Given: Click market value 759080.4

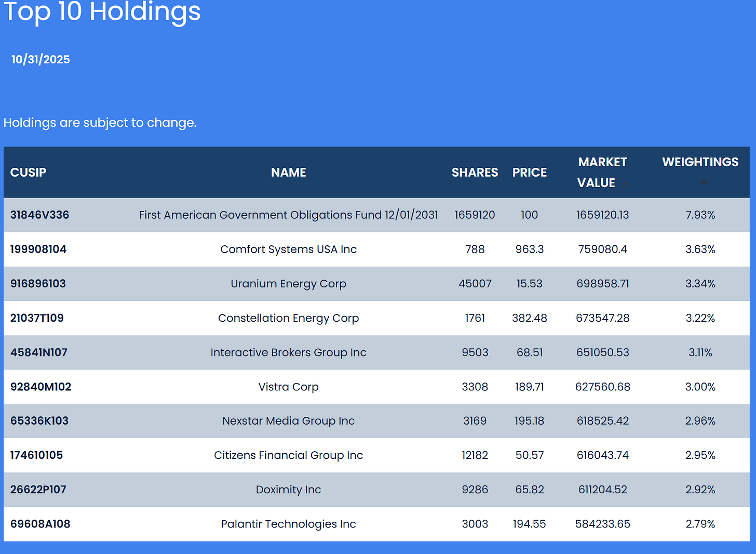Looking at the screenshot, I should click(603, 249).
